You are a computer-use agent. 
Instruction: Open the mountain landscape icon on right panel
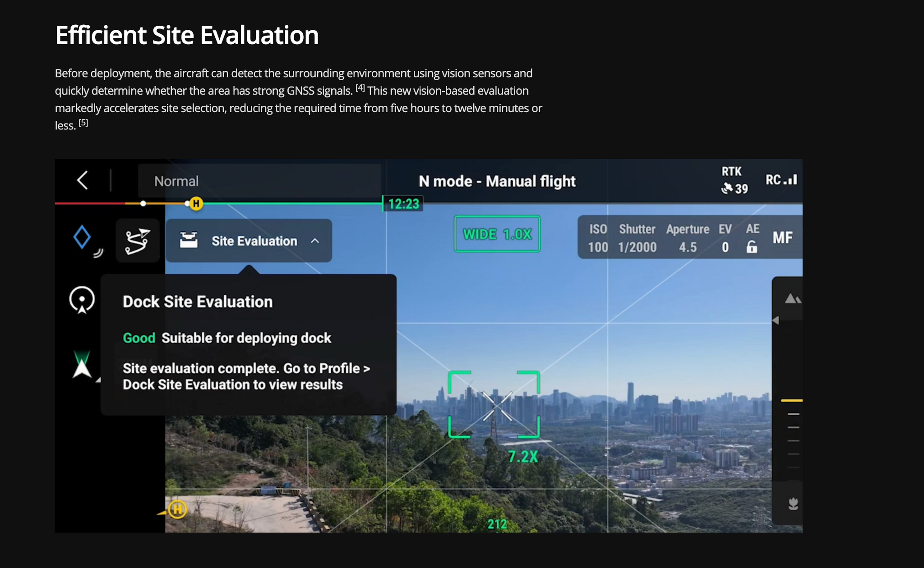tap(793, 298)
